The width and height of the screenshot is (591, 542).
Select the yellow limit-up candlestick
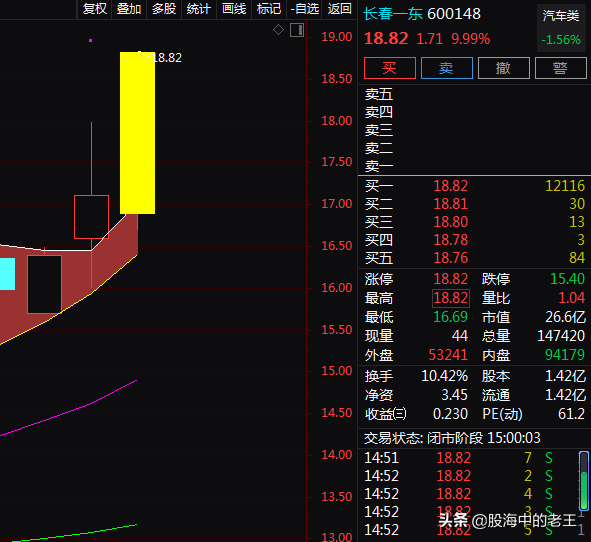(137, 133)
